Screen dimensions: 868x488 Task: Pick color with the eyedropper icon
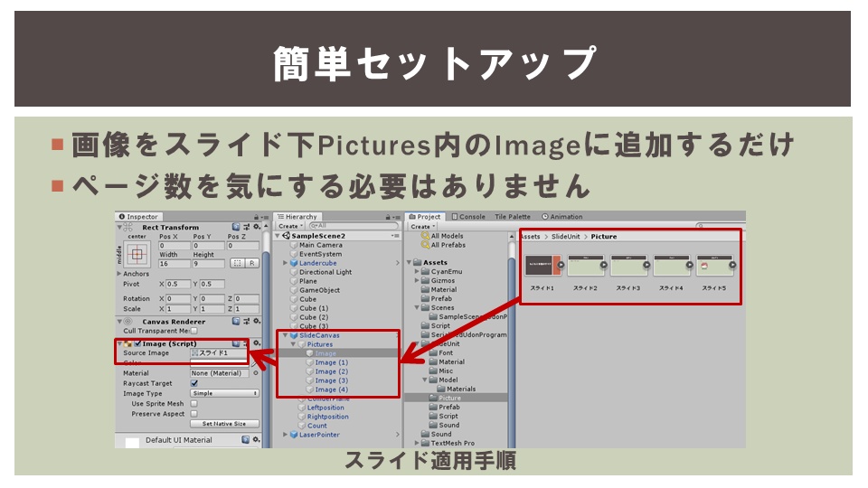pyautogui.click(x=254, y=363)
